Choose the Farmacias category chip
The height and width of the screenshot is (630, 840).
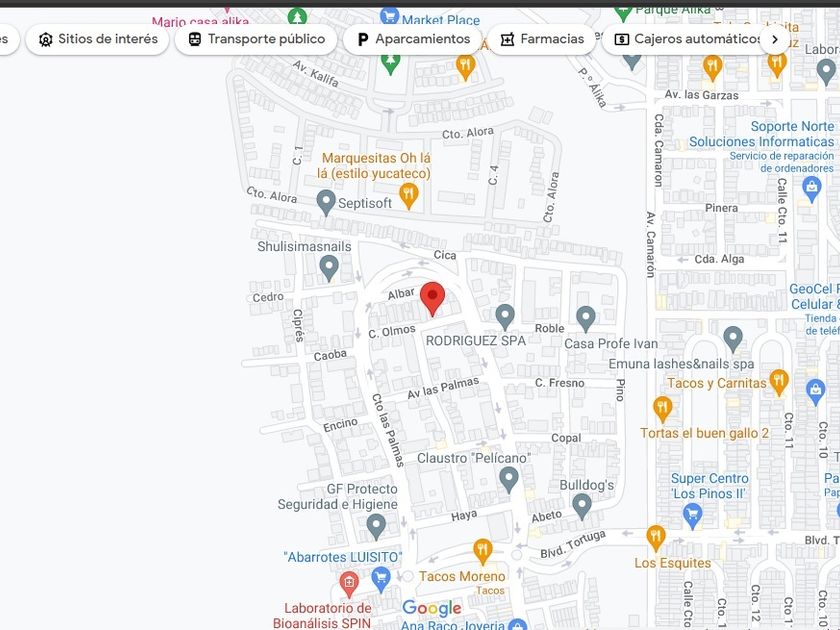pyautogui.click(x=541, y=39)
